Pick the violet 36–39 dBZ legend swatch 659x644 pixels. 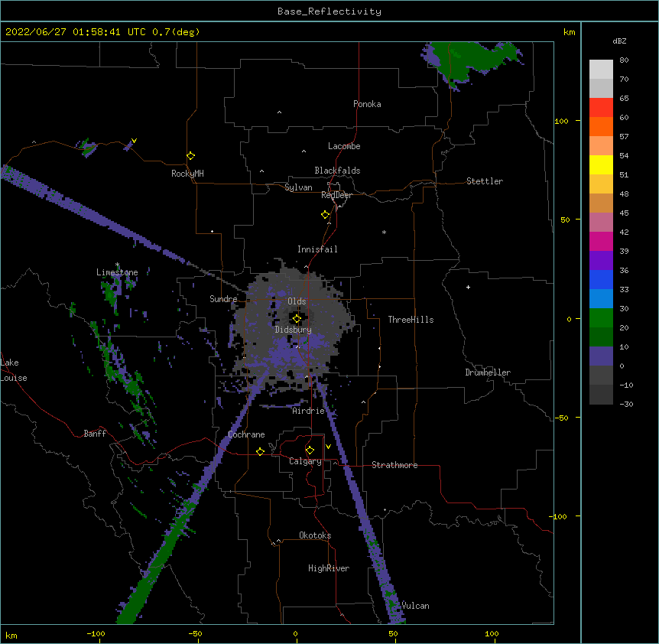(x=601, y=261)
